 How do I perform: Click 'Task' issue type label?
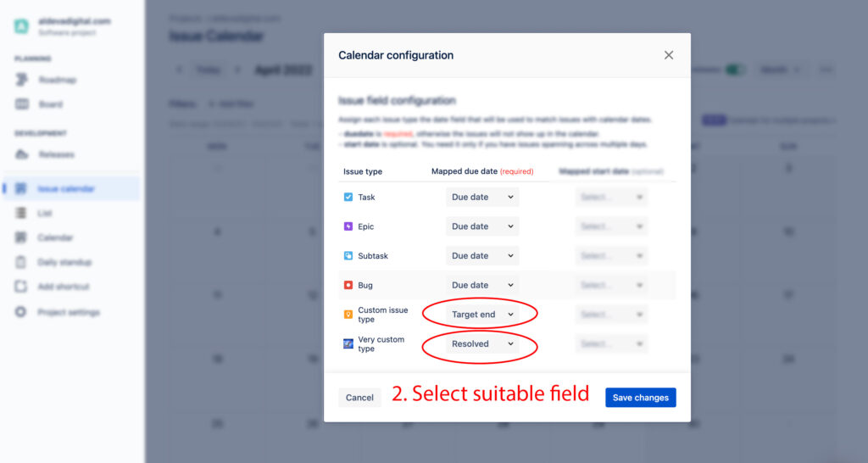coord(366,198)
